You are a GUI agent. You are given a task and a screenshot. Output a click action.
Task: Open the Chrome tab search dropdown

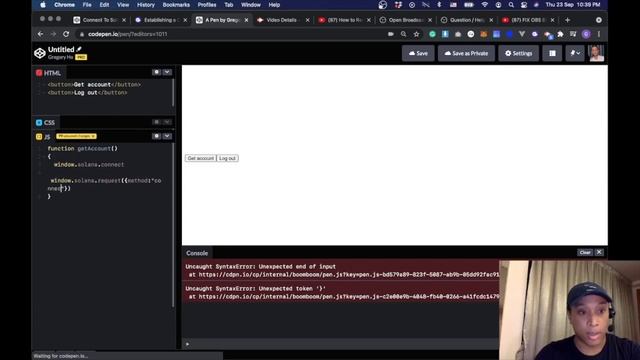tap(599, 20)
